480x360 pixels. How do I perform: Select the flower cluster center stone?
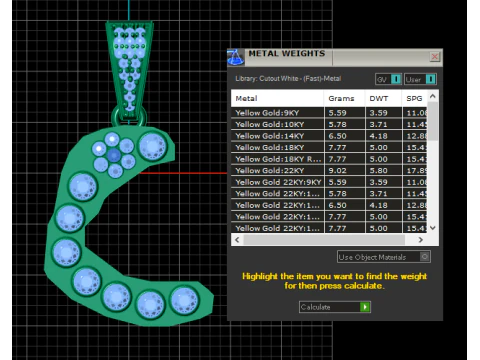[114, 155]
